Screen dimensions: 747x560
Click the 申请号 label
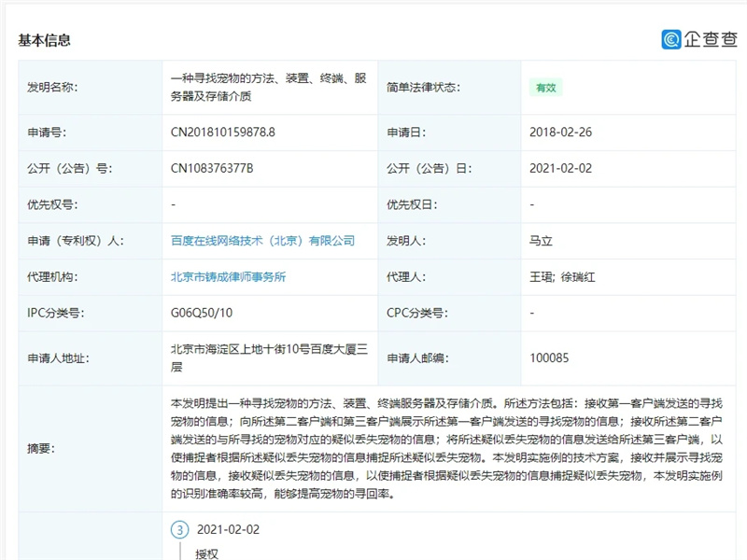[46, 132]
